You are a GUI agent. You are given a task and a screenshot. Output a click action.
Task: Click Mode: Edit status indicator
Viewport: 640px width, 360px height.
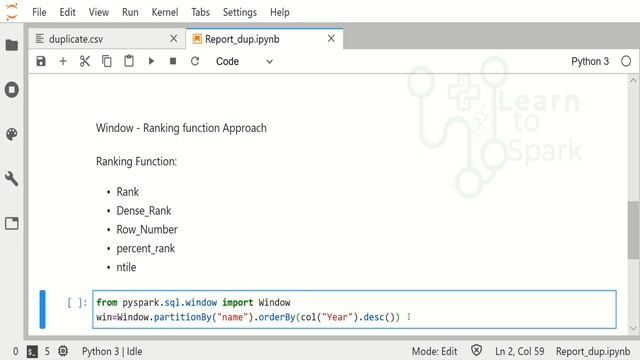[x=434, y=351]
